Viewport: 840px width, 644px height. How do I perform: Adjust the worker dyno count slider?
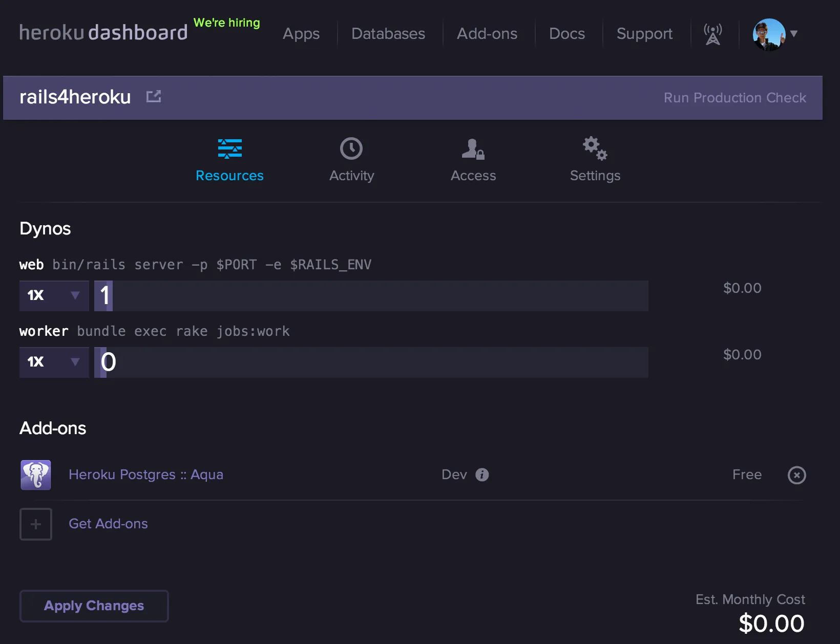coord(101,362)
